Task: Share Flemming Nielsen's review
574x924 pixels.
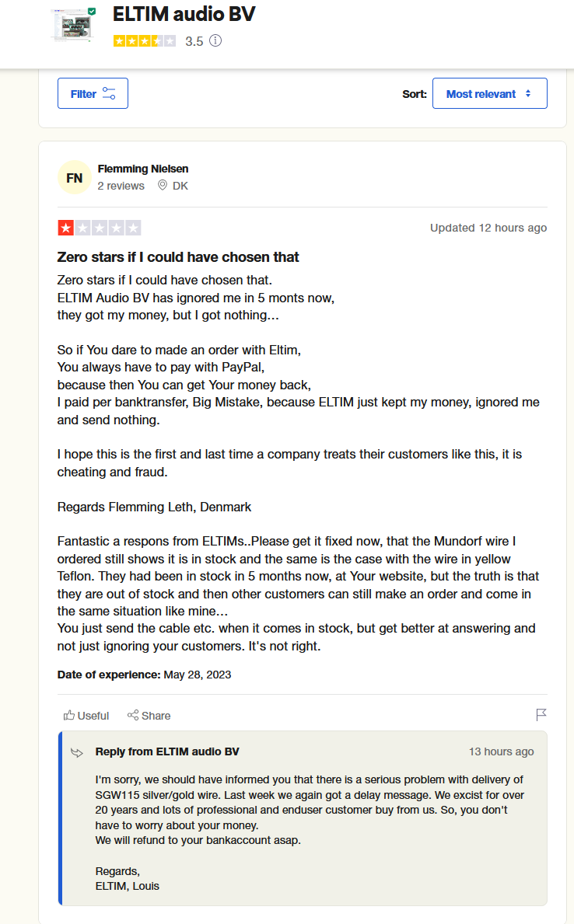Action: tap(149, 716)
